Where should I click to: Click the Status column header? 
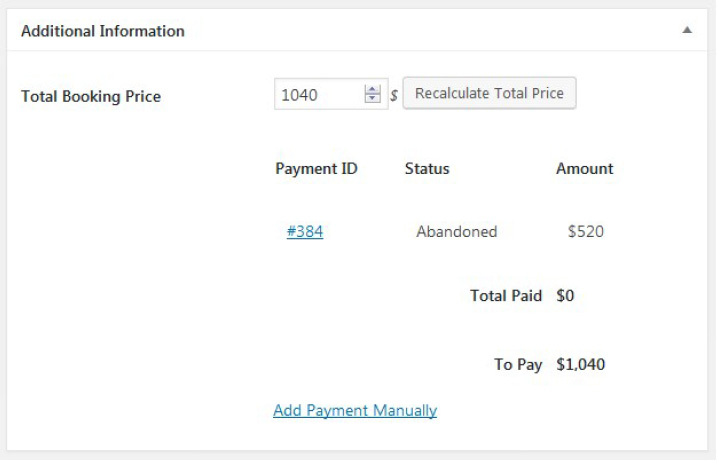tap(427, 169)
